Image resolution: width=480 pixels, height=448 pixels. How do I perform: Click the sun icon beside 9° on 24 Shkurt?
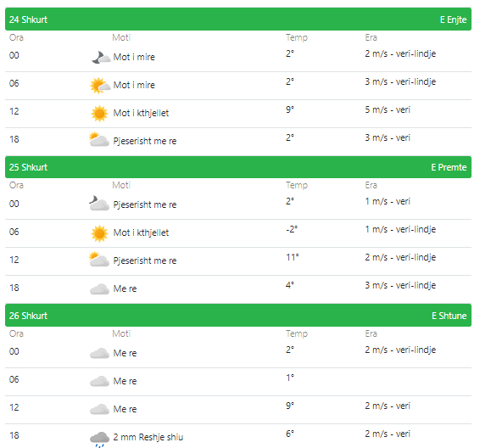pos(99,114)
